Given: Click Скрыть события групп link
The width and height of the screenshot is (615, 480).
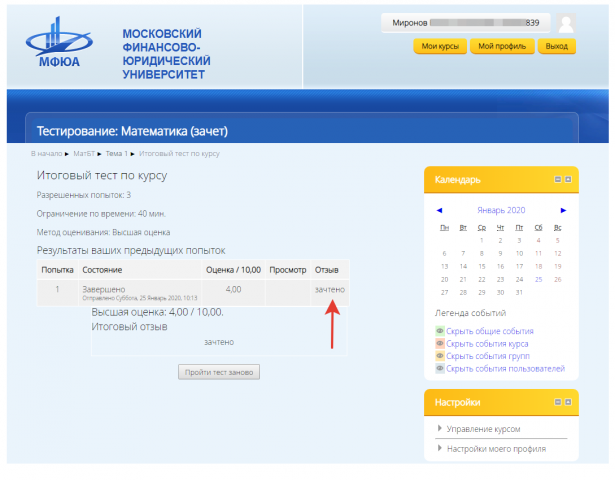Looking at the screenshot, I should click(x=488, y=356).
